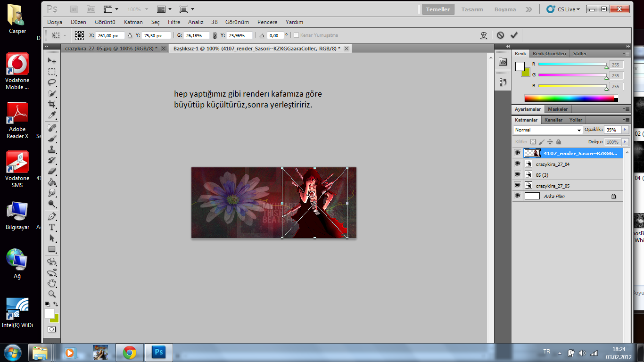Open the zoom level 100% dropdown
This screenshot has width=644, height=362.
point(138,9)
